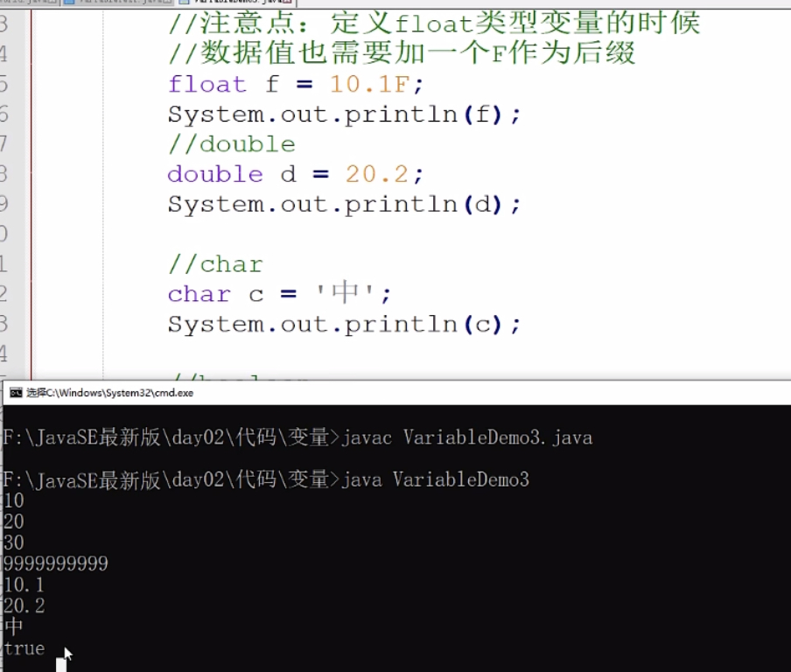The image size is (791, 672).
Task: Click the System.out.println(d) statement
Action: tap(344, 205)
